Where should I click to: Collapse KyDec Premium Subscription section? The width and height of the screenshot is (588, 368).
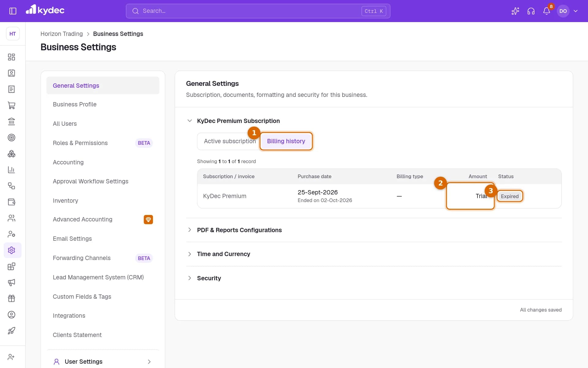(x=190, y=121)
